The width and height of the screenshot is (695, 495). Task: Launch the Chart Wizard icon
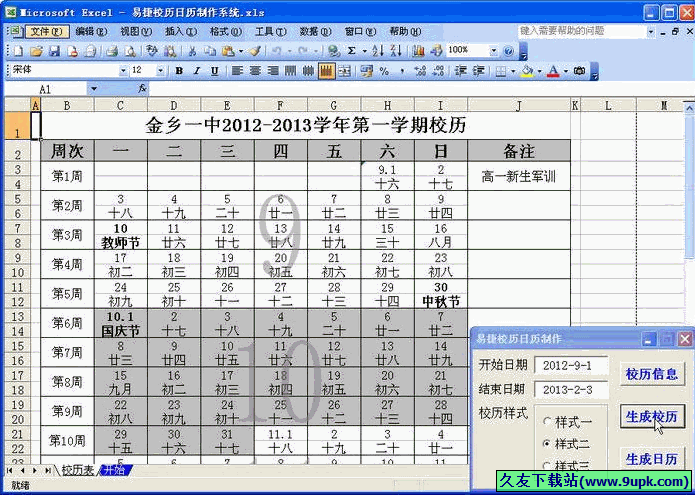(418, 51)
